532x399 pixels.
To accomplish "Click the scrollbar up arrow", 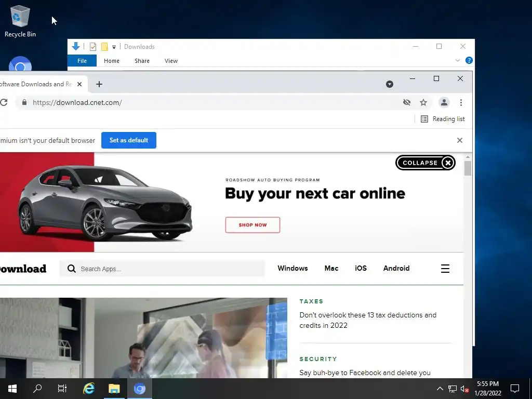I will 468,157.
